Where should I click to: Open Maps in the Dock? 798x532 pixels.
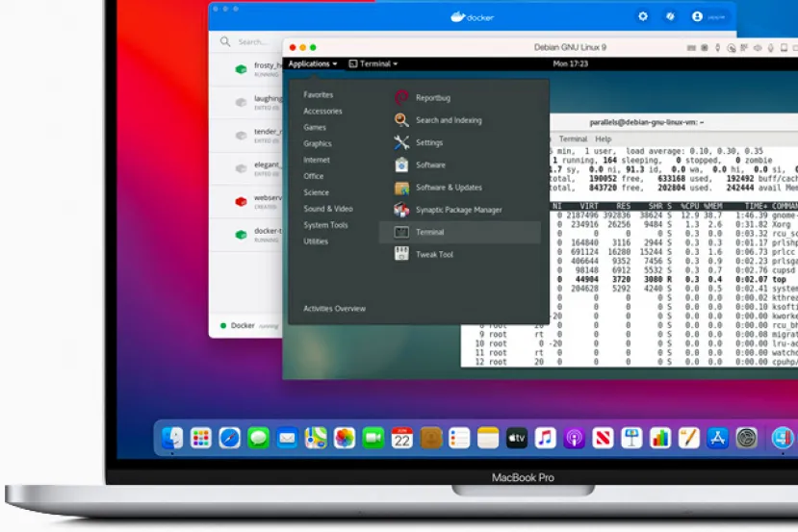(x=316, y=438)
